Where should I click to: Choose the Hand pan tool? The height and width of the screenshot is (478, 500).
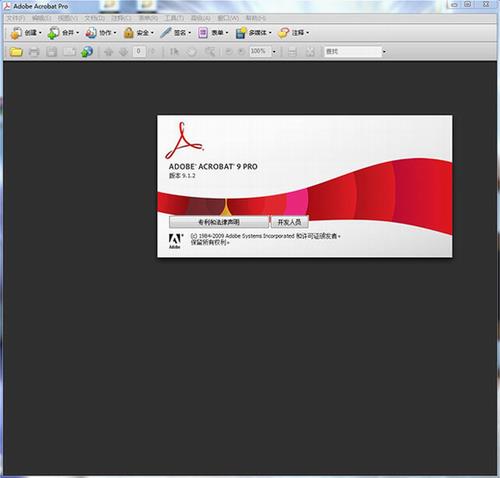click(x=191, y=52)
